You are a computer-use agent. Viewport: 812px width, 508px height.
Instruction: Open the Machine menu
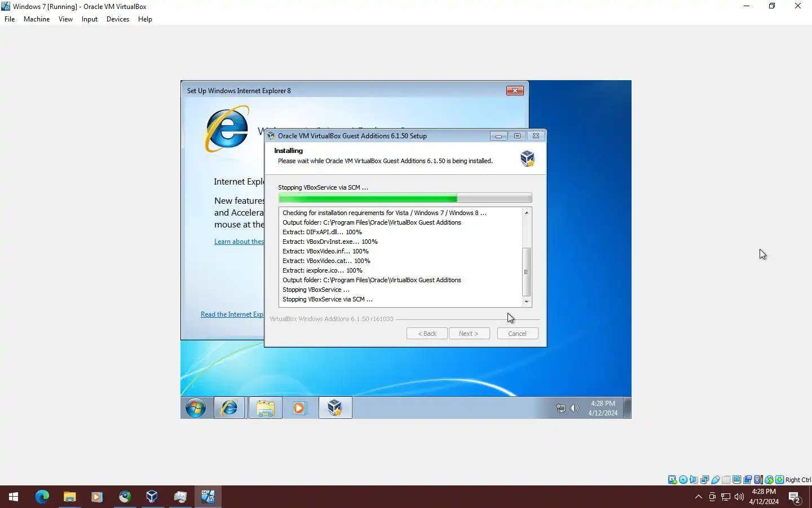click(37, 19)
